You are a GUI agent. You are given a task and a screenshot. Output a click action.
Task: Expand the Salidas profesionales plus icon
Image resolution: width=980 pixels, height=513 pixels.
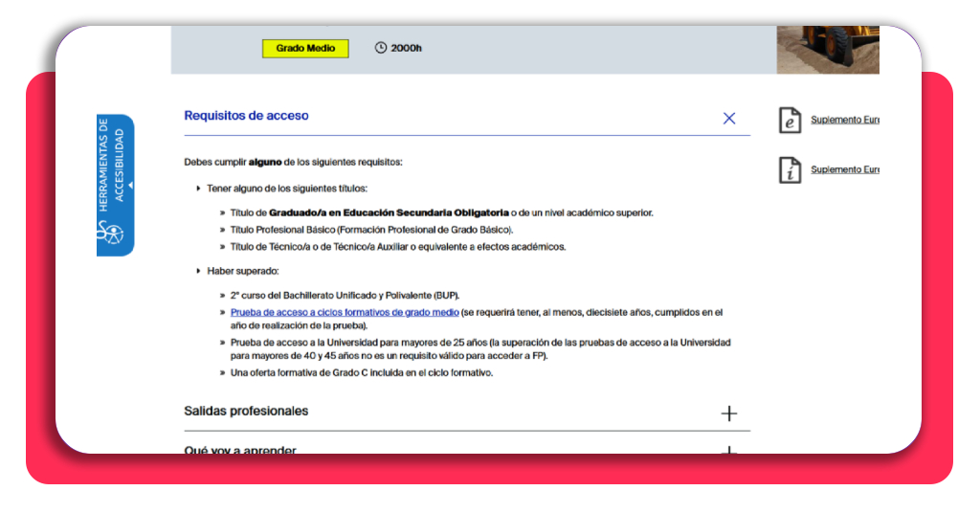pos(728,413)
